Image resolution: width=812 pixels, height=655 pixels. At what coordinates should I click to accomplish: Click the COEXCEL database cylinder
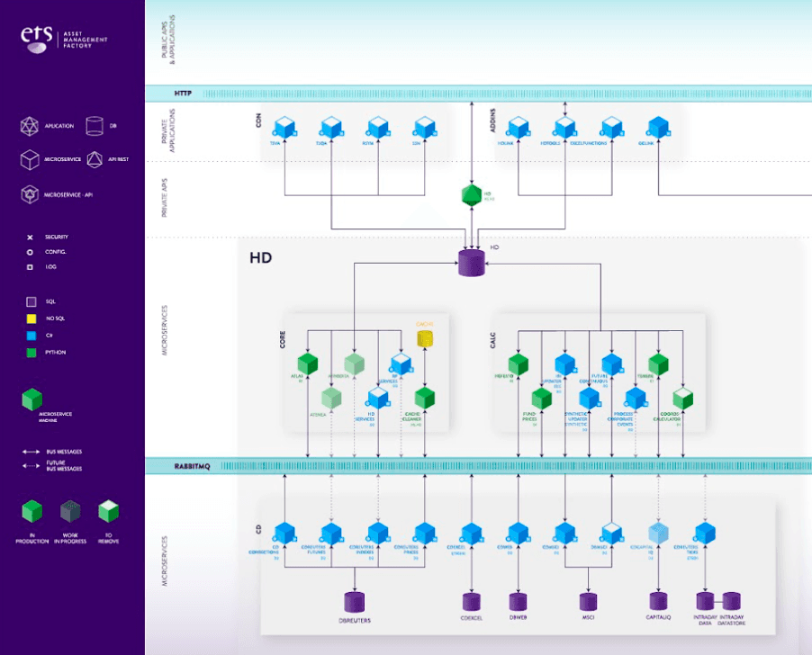coord(471,602)
